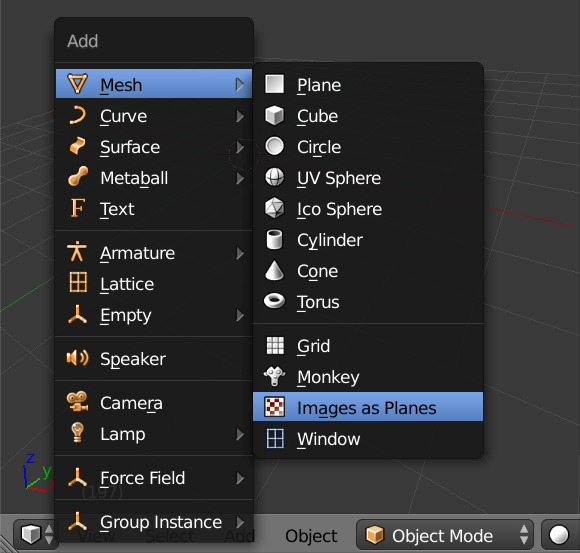Click the Armature figure icon

tap(77, 252)
